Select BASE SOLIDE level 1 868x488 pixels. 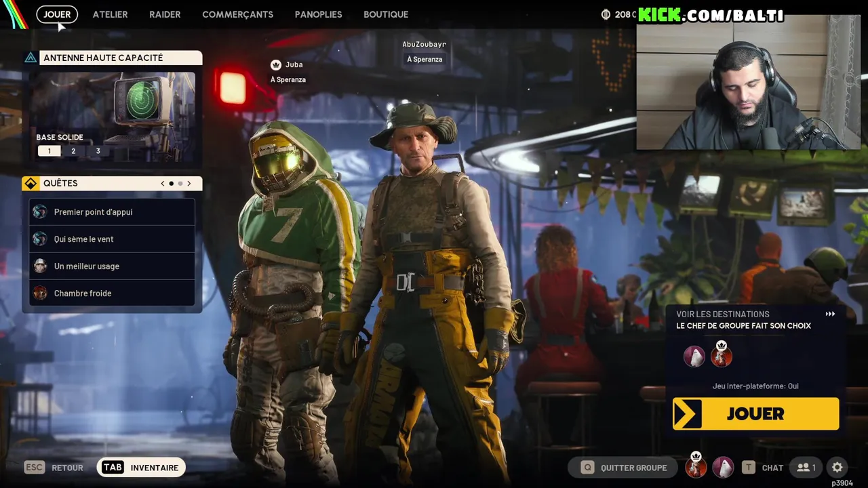click(x=49, y=151)
